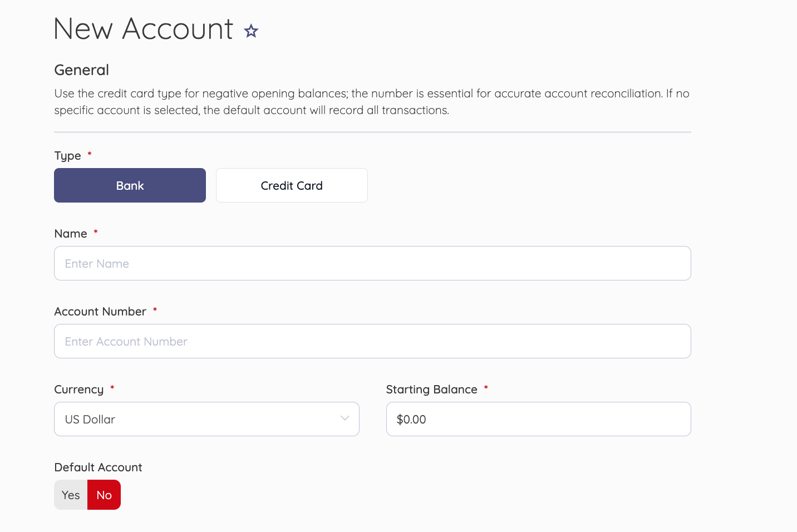The height and width of the screenshot is (532, 797).
Task: Switch account type to Credit Card
Action: (x=291, y=185)
